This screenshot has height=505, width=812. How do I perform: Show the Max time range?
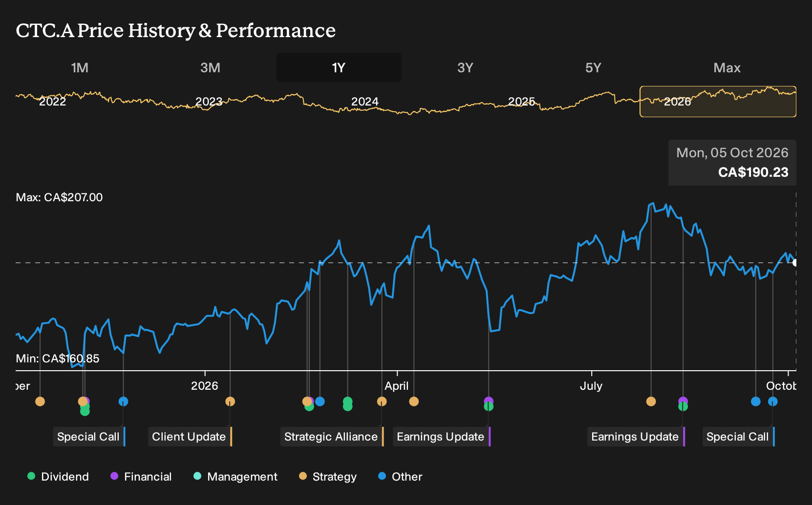click(x=727, y=67)
